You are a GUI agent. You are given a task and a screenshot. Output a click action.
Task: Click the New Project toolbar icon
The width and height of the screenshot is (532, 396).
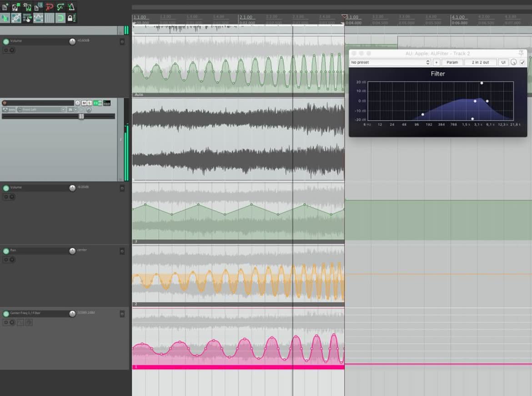(x=5, y=7)
